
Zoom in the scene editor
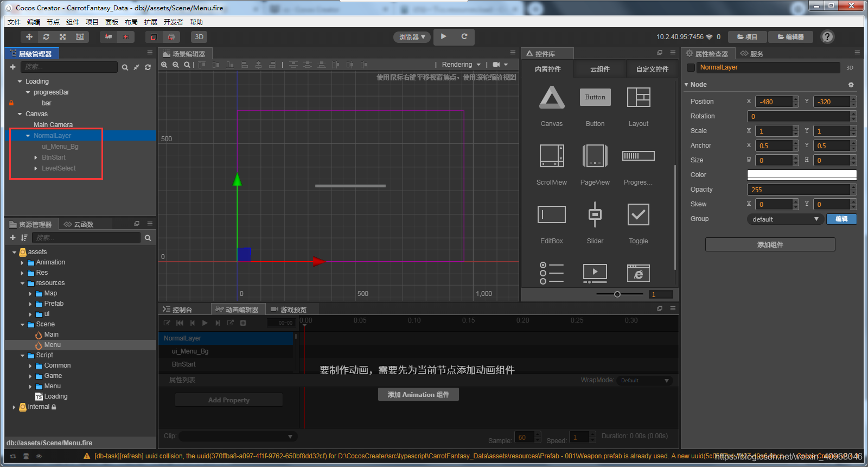tap(164, 65)
